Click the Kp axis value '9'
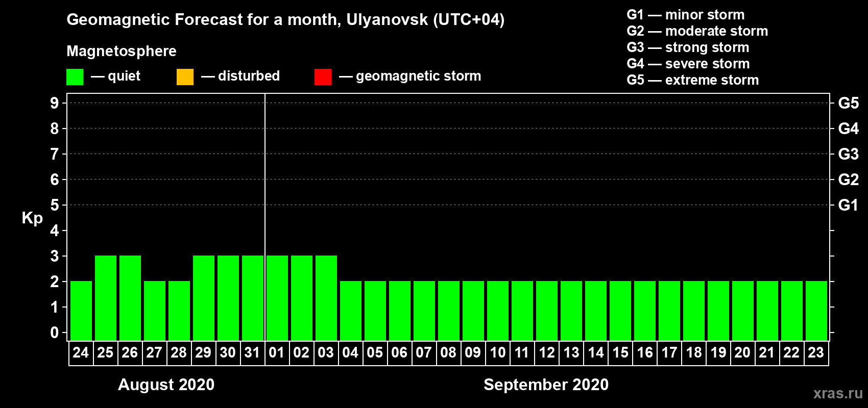 click(x=55, y=103)
